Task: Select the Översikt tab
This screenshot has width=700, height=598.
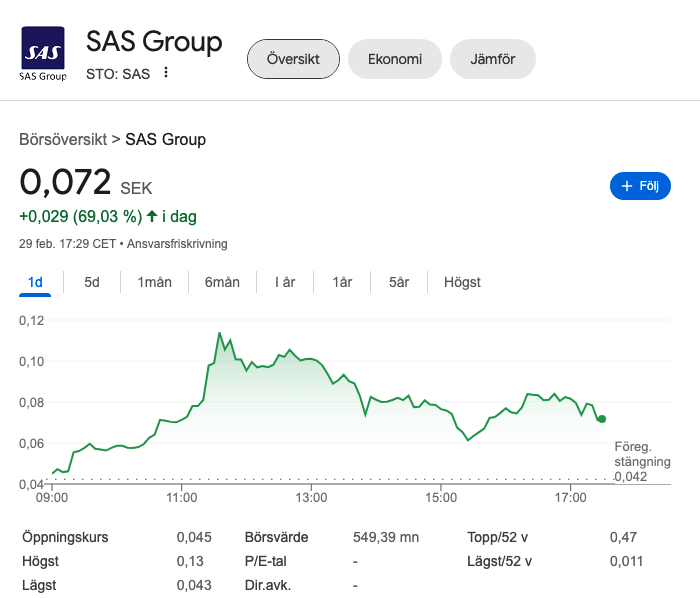Action: pos(293,59)
